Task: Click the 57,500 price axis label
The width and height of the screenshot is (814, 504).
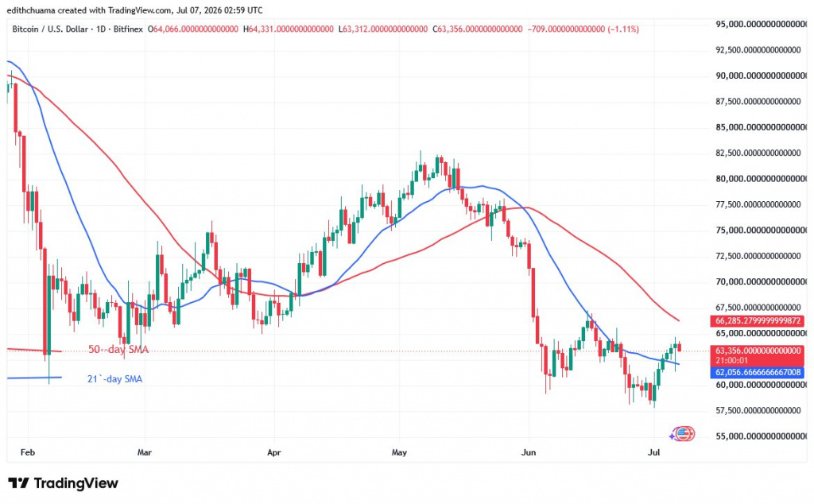Action: point(758,410)
